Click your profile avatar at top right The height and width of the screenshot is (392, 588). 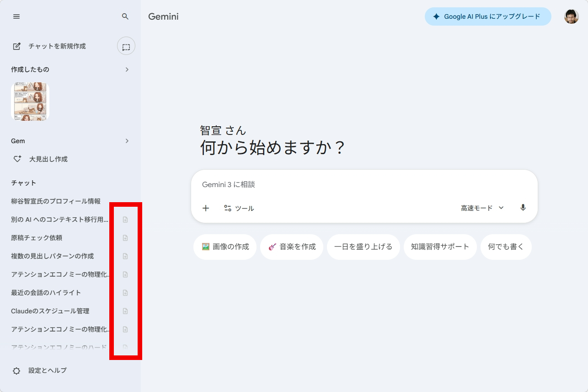tap(571, 16)
